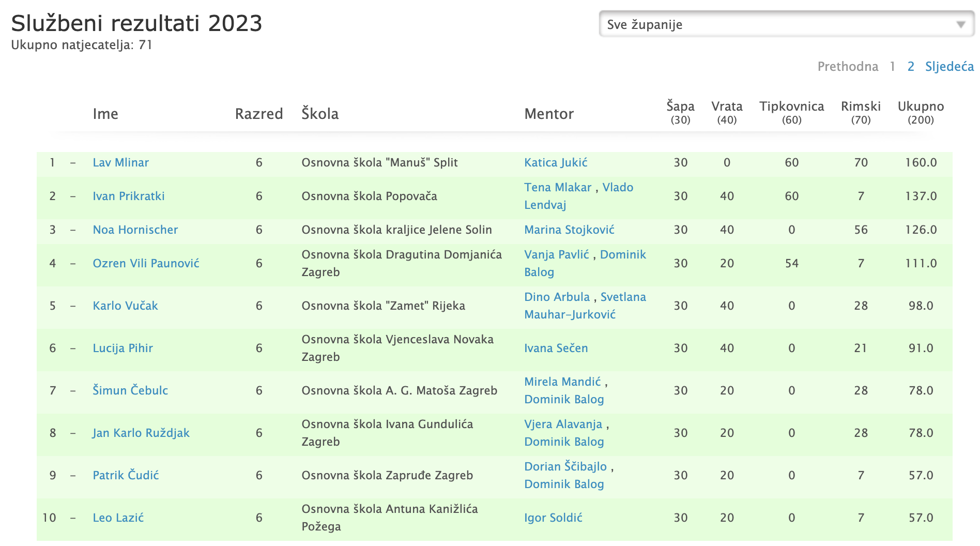View Patrik Čudić's profile
The image size is (980, 546).
pos(126,475)
